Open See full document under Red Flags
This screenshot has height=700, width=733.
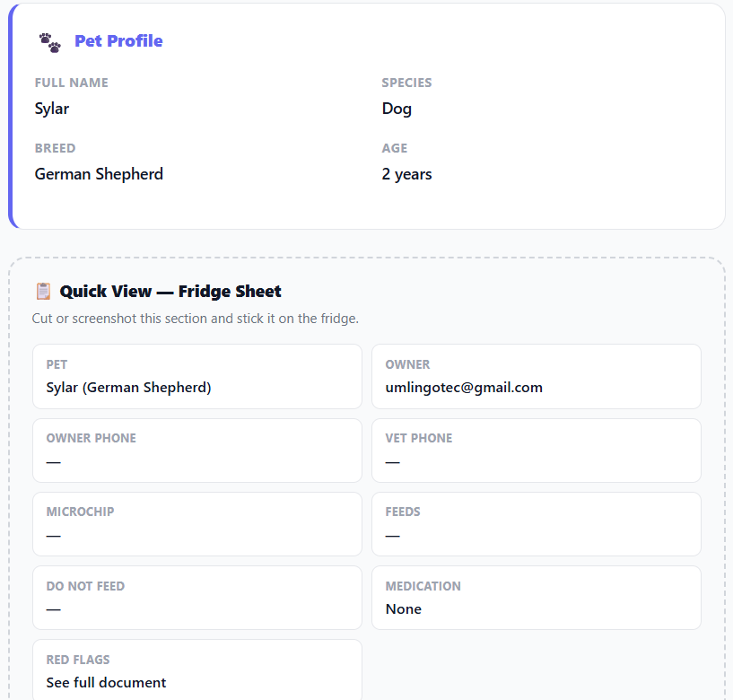point(106,683)
